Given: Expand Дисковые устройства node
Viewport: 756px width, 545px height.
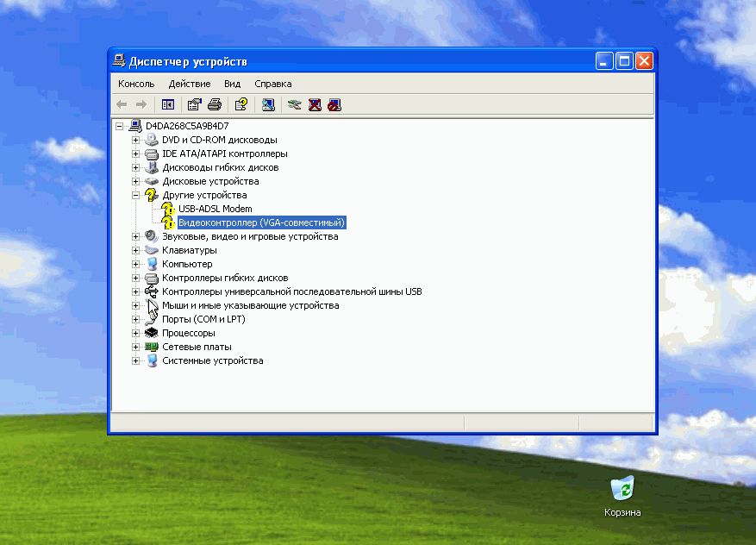Looking at the screenshot, I should 135,182.
